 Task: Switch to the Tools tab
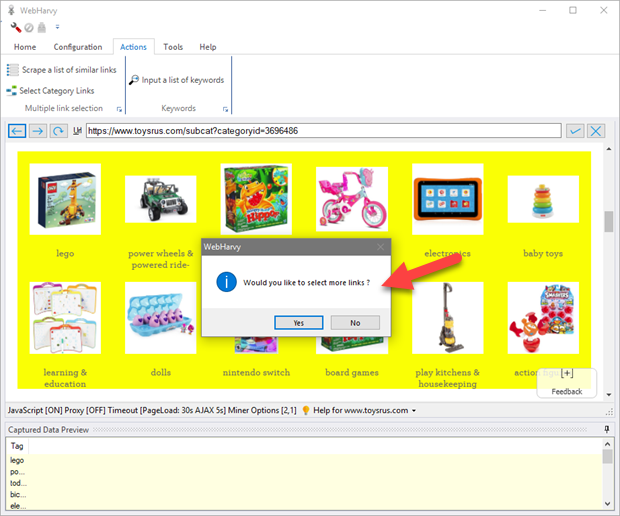173,47
